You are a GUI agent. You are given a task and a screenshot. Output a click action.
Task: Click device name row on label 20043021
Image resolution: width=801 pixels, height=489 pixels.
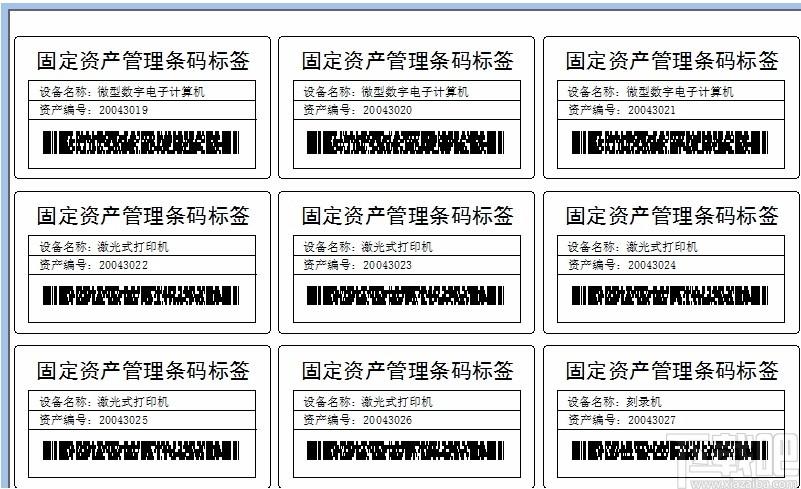651,92
